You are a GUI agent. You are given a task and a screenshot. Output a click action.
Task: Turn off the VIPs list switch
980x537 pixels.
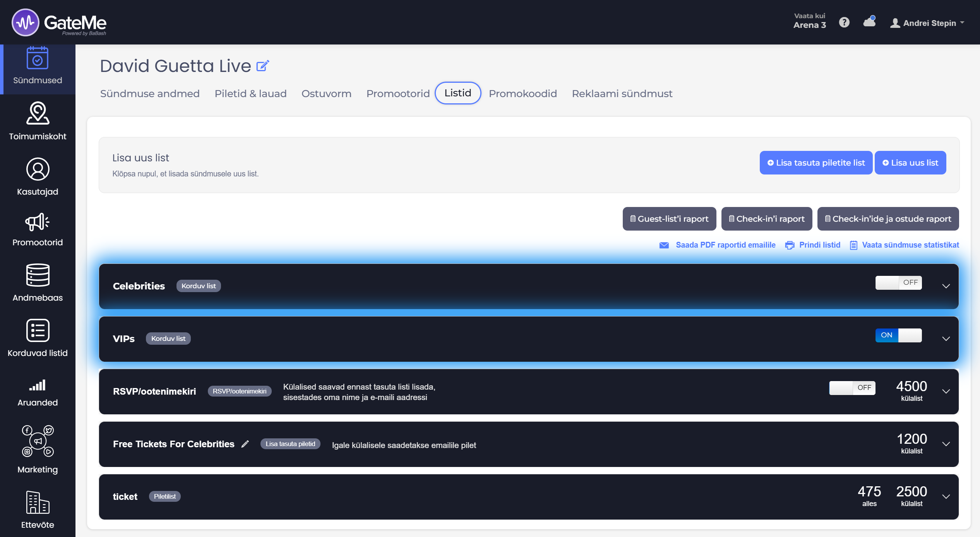pos(899,335)
